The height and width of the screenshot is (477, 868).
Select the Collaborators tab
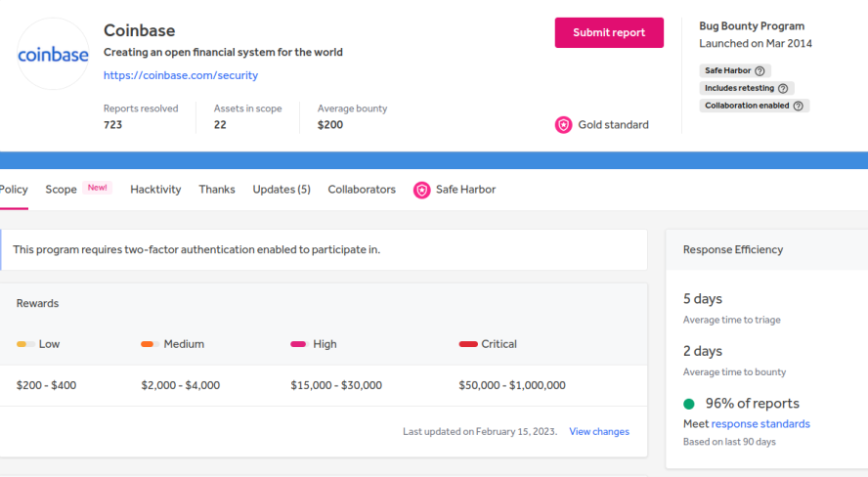pos(362,190)
